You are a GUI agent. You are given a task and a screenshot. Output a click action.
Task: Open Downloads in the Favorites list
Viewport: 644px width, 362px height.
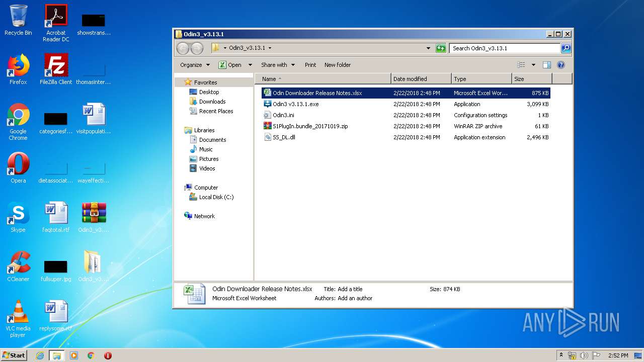coord(212,102)
